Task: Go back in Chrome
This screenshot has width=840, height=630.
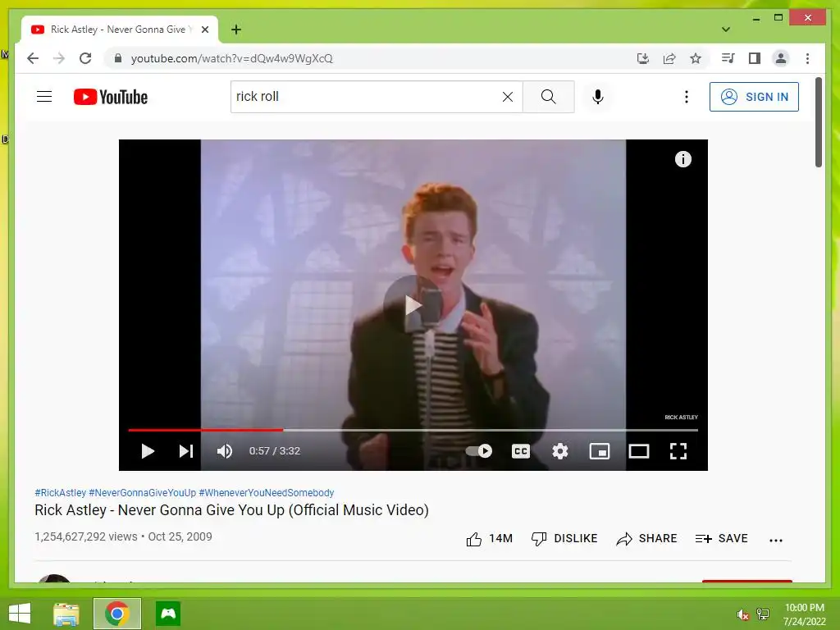Action: click(x=33, y=58)
